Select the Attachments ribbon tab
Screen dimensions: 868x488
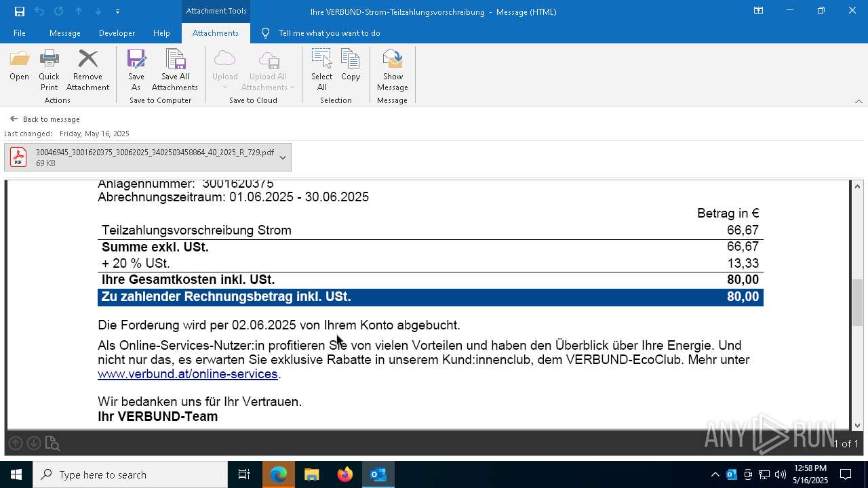(x=216, y=33)
